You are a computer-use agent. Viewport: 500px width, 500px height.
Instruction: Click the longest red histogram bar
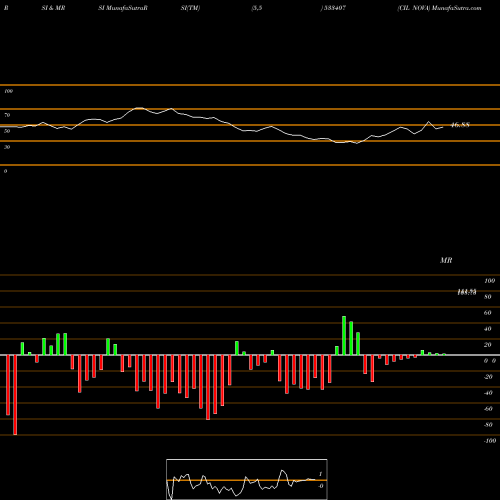pyautogui.click(x=15, y=395)
